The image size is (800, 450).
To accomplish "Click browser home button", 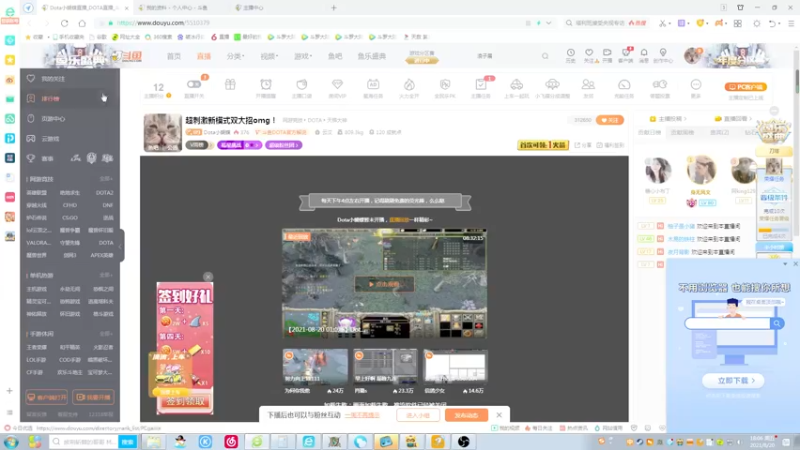I will (x=82, y=23).
